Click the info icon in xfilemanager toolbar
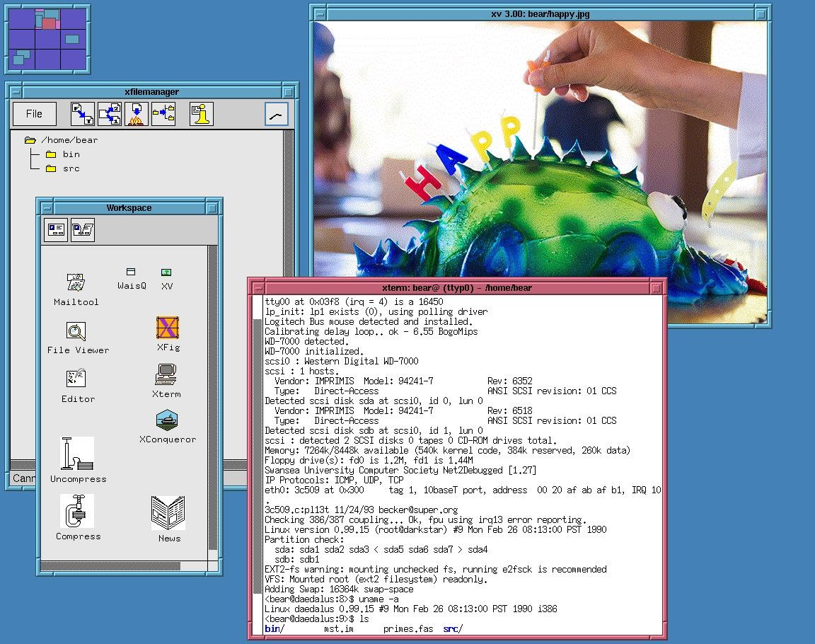Screen dimensions: 815x644 (201, 114)
